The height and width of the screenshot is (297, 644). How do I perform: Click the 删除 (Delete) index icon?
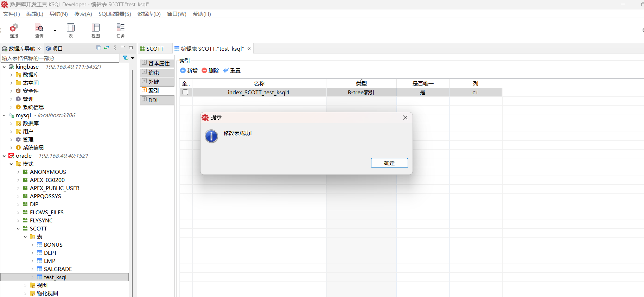(204, 70)
